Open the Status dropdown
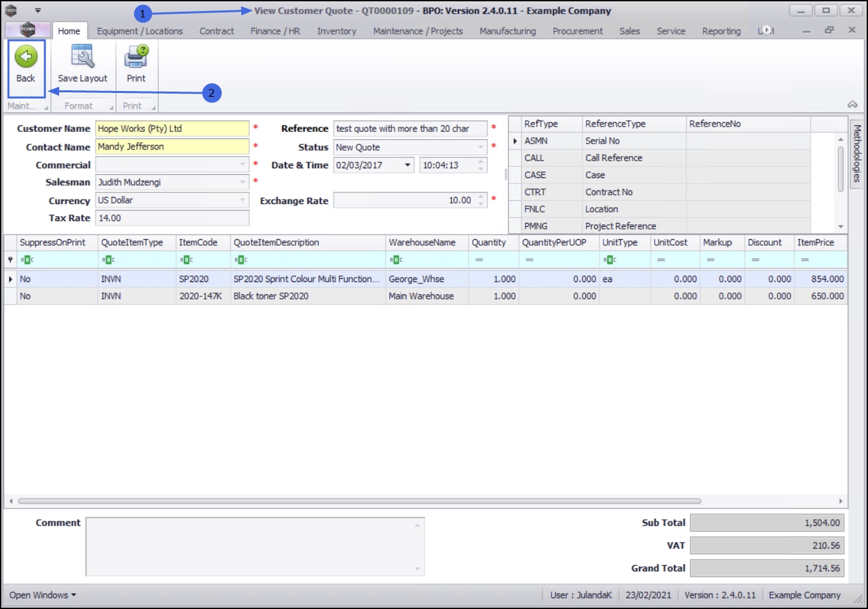The image size is (868, 609). tap(480, 148)
